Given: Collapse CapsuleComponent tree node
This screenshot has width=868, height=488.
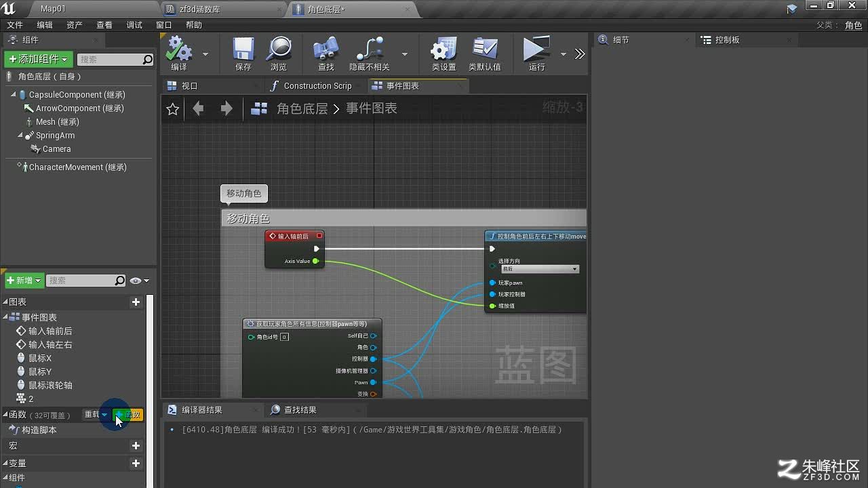Looking at the screenshot, I should (x=13, y=95).
